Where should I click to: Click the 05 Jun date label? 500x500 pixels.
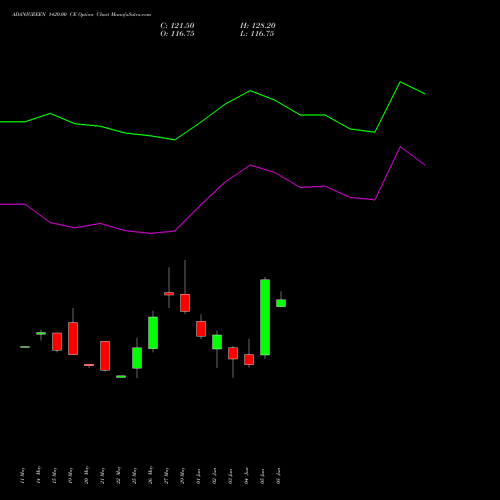[262, 476]
